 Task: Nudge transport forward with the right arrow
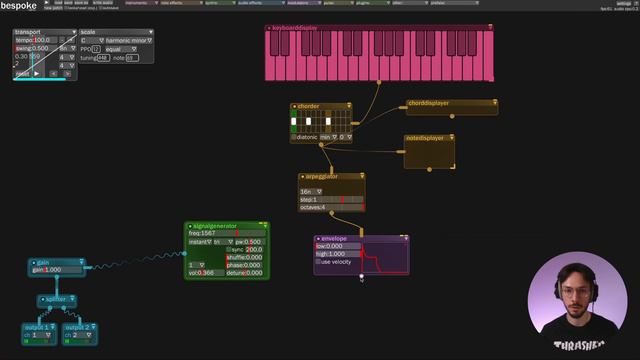(x=67, y=73)
